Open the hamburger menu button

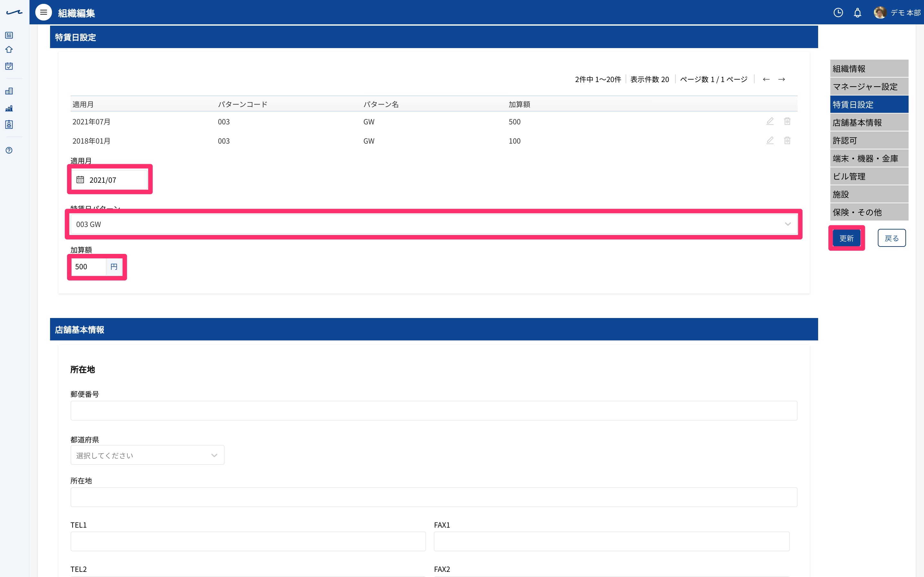tap(44, 13)
